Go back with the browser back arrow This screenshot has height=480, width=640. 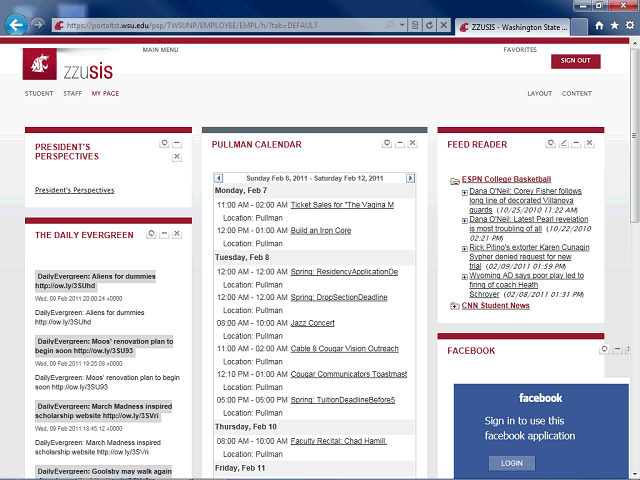(x=16, y=25)
